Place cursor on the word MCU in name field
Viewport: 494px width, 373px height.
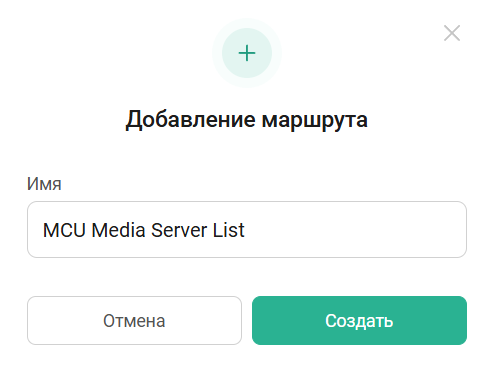coord(64,230)
